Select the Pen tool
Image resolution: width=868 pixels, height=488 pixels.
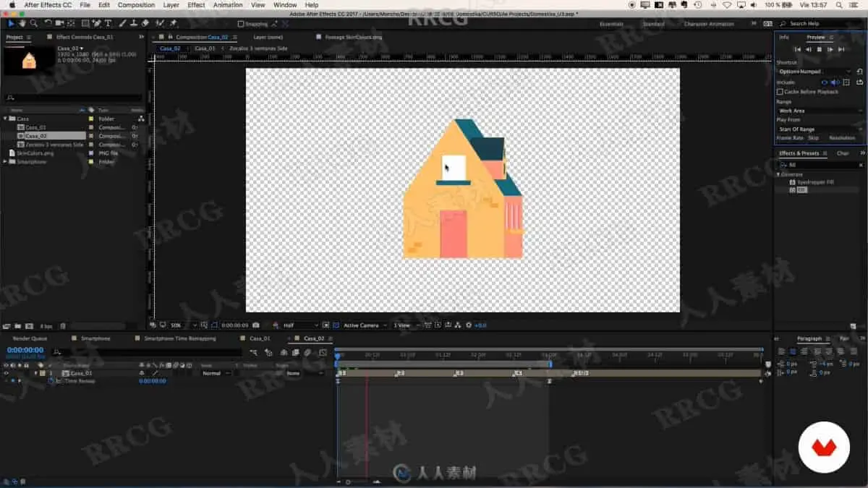tap(97, 23)
